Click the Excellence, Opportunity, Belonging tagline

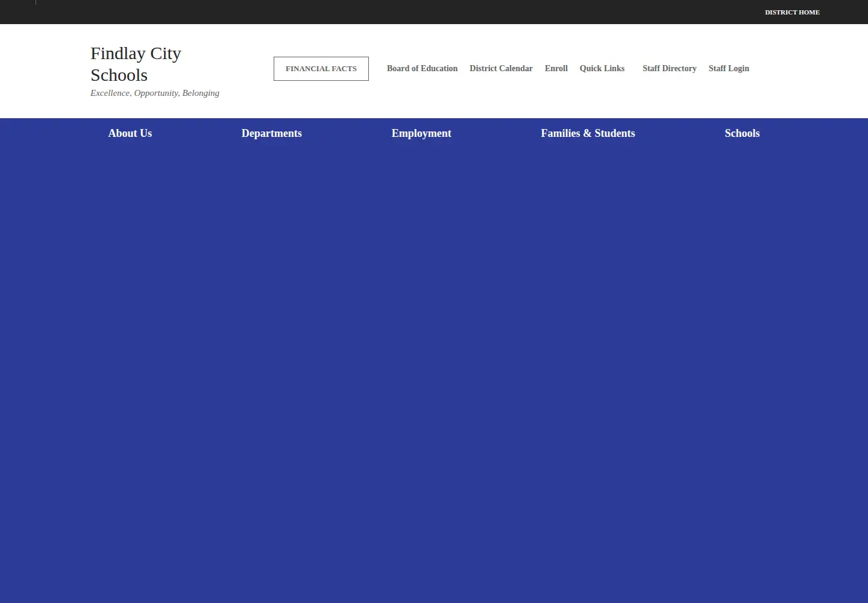point(155,93)
